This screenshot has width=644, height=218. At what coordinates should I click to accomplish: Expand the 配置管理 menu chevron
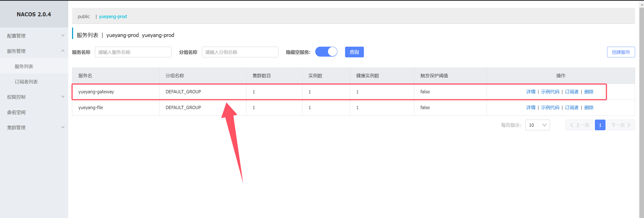tap(63, 35)
